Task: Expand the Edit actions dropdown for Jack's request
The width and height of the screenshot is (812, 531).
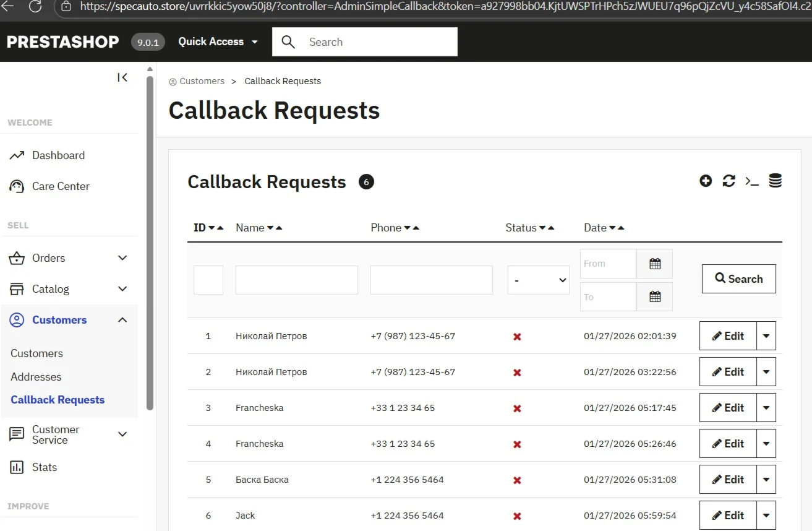Action: [x=767, y=515]
